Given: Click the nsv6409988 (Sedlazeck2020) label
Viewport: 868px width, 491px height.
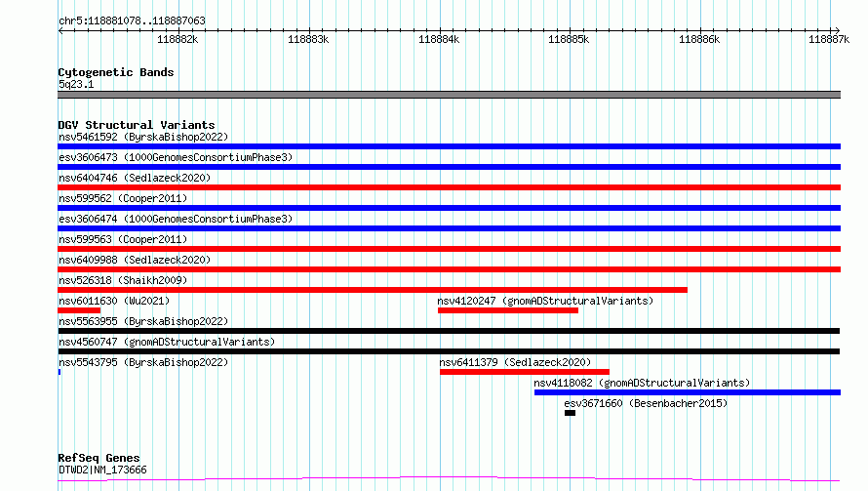Looking at the screenshot, I should click(x=135, y=260).
